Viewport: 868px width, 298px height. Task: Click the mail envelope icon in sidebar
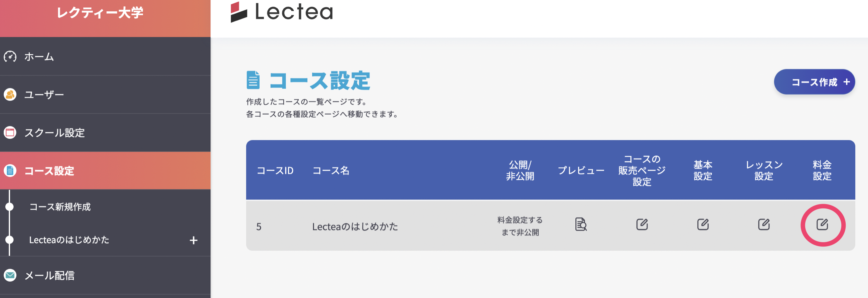pos(9,275)
